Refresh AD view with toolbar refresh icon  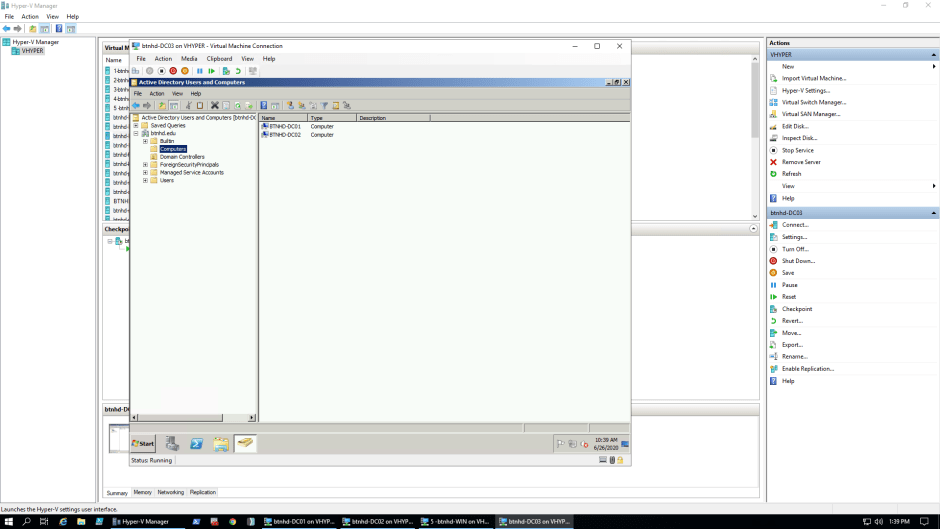click(x=238, y=106)
